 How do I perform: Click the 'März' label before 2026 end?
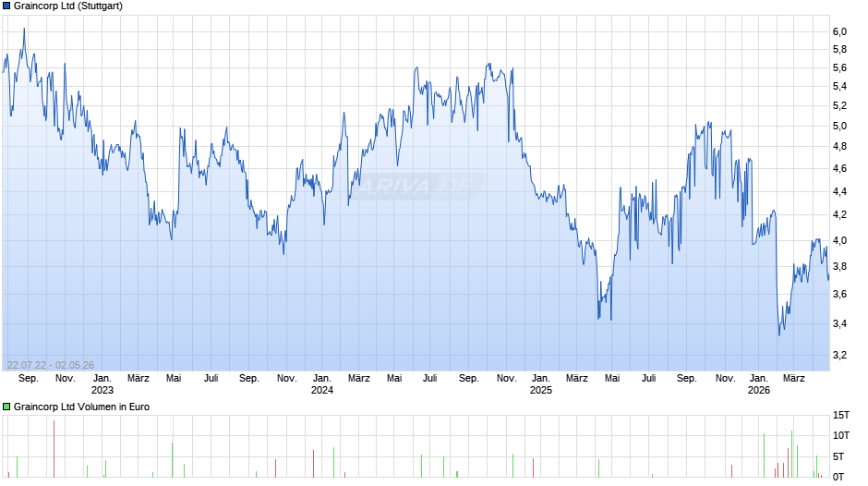(793, 378)
